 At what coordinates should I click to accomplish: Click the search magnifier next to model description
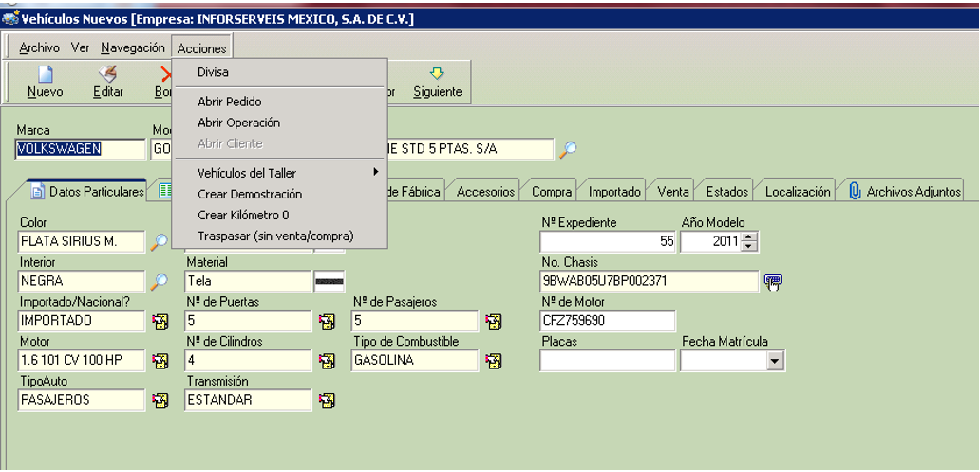pyautogui.click(x=567, y=149)
